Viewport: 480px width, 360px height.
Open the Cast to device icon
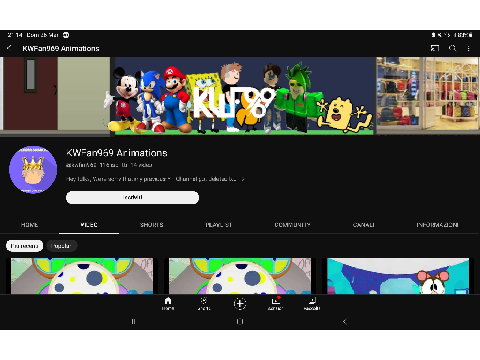(x=435, y=48)
